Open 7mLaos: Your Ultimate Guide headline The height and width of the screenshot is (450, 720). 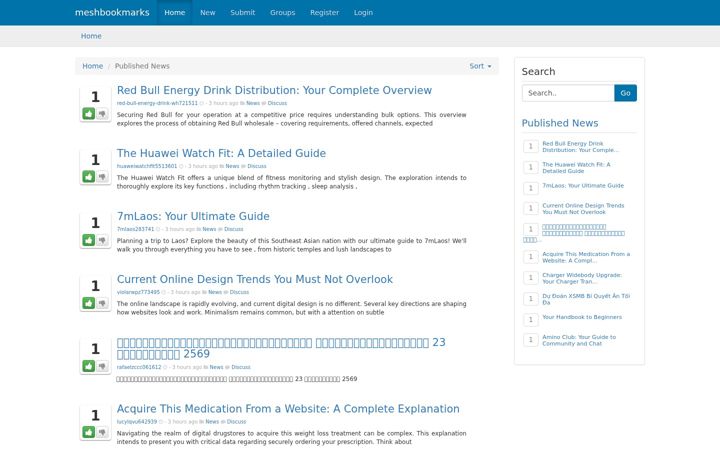tap(193, 216)
